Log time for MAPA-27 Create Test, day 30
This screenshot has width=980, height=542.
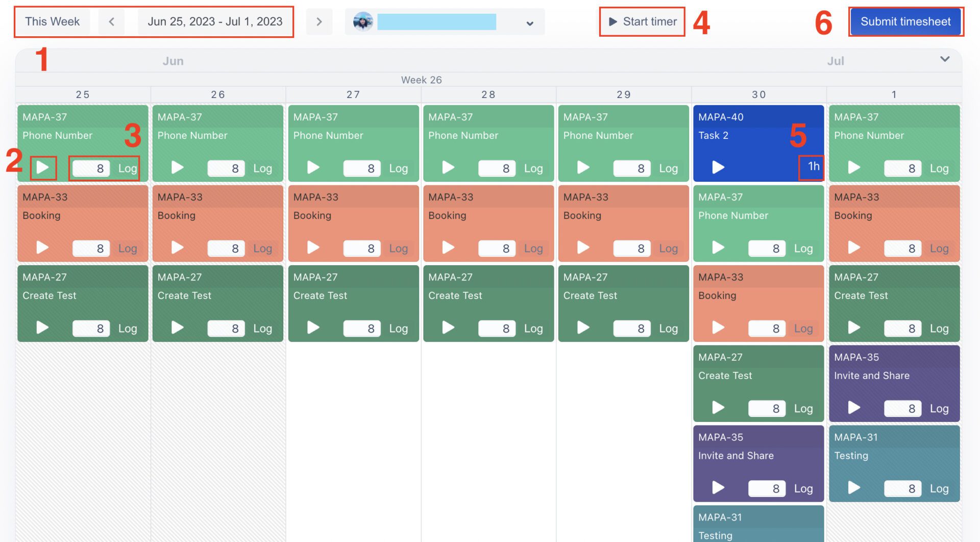803,409
